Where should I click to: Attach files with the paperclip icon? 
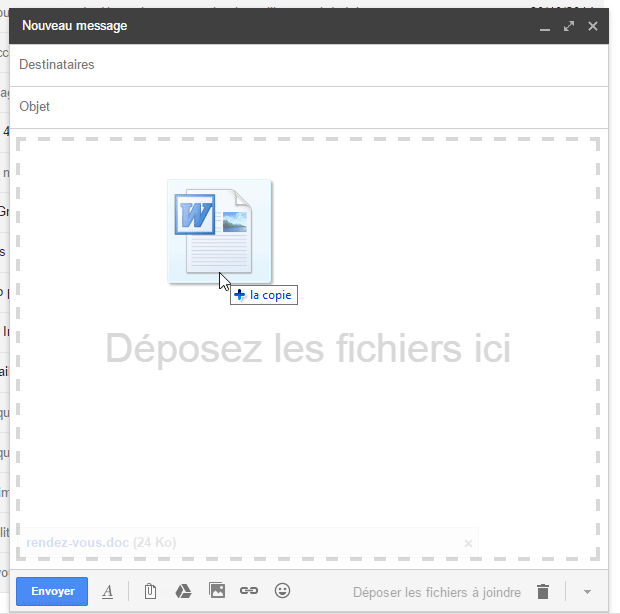(150, 591)
